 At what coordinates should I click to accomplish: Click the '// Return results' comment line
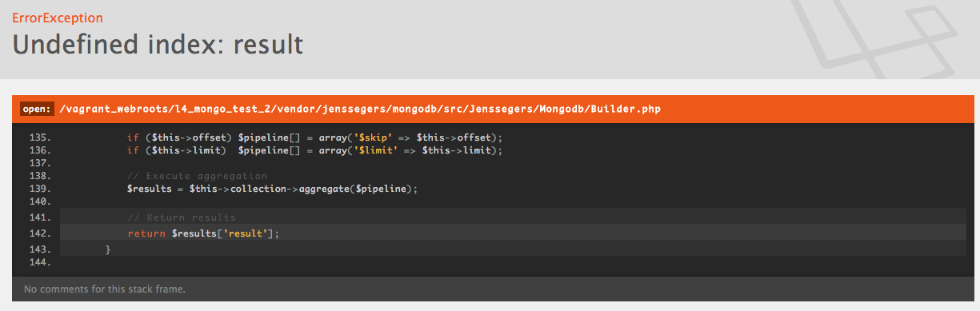[182, 217]
